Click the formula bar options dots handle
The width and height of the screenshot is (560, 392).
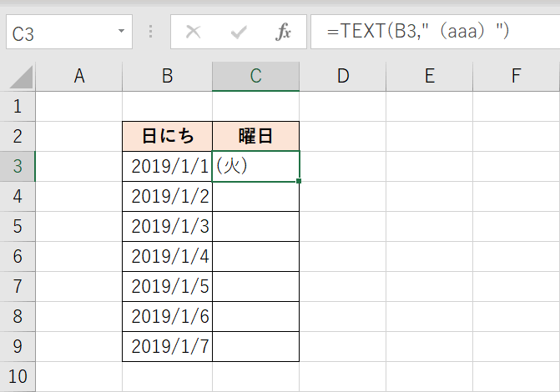pyautogui.click(x=150, y=33)
